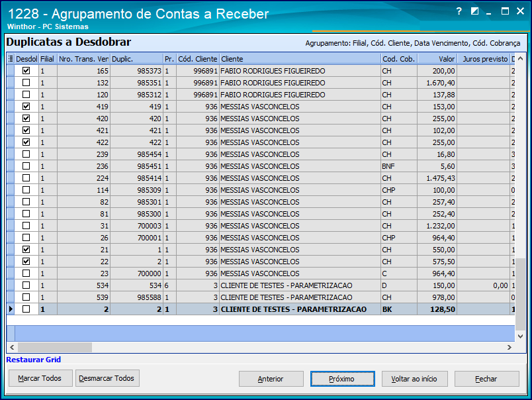Select the Juros previsto cell 0,00
532x400 pixels.
(x=484, y=285)
